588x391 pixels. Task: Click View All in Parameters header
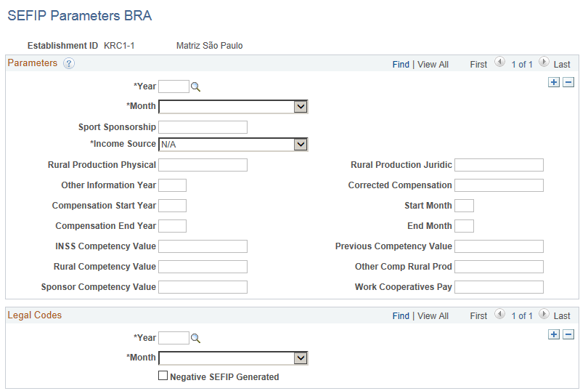pos(433,65)
